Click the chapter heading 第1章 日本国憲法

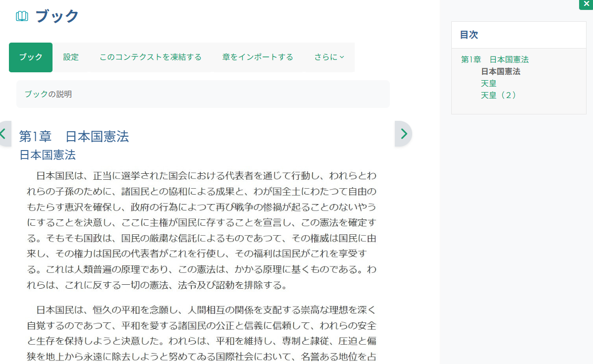click(72, 137)
